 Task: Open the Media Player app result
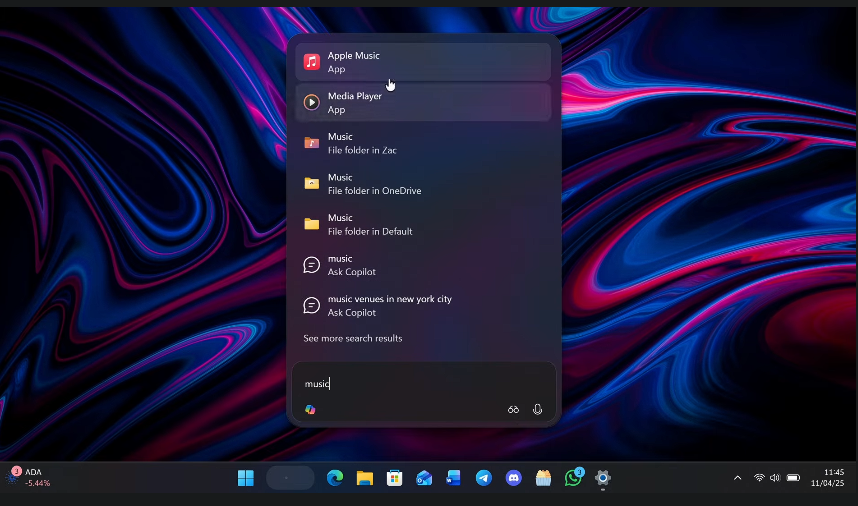[x=422, y=102]
